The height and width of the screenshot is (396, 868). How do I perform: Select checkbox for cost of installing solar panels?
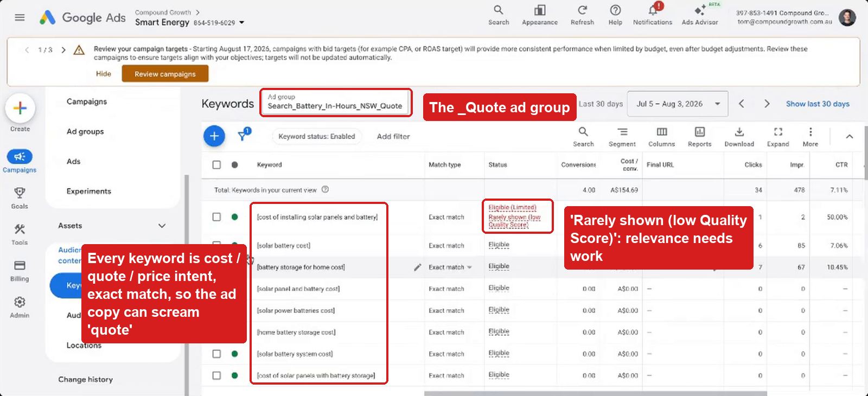coord(216,216)
